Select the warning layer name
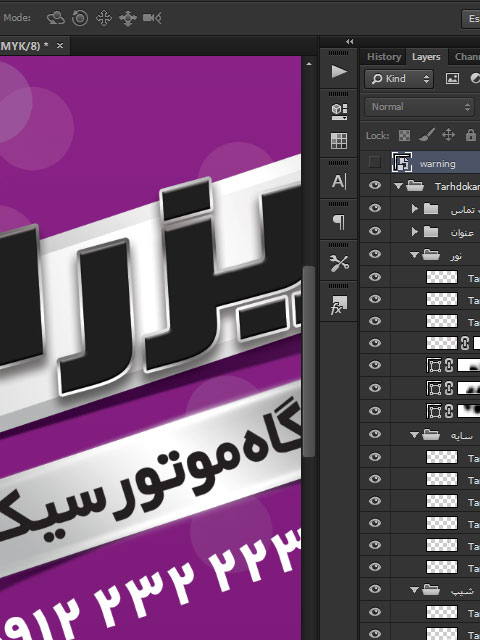 tap(438, 164)
